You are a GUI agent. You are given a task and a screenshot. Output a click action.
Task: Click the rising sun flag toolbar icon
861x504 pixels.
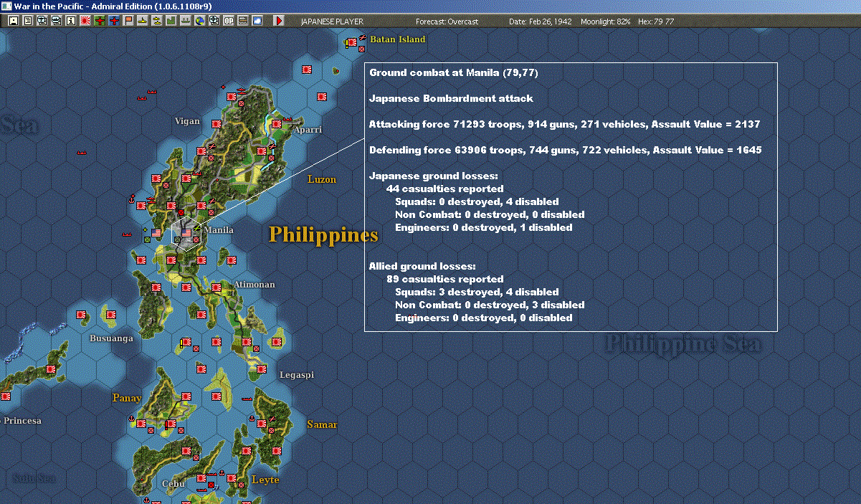click(x=85, y=21)
